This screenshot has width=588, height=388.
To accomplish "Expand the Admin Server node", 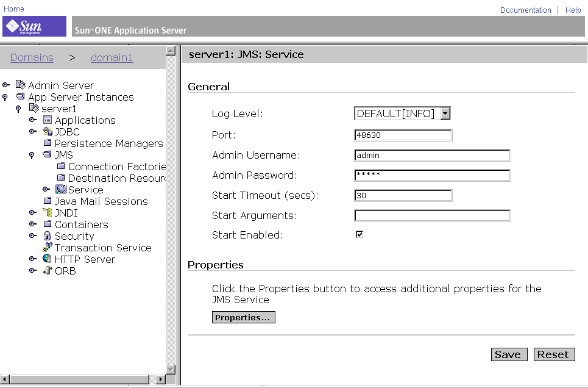I will [x=5, y=85].
